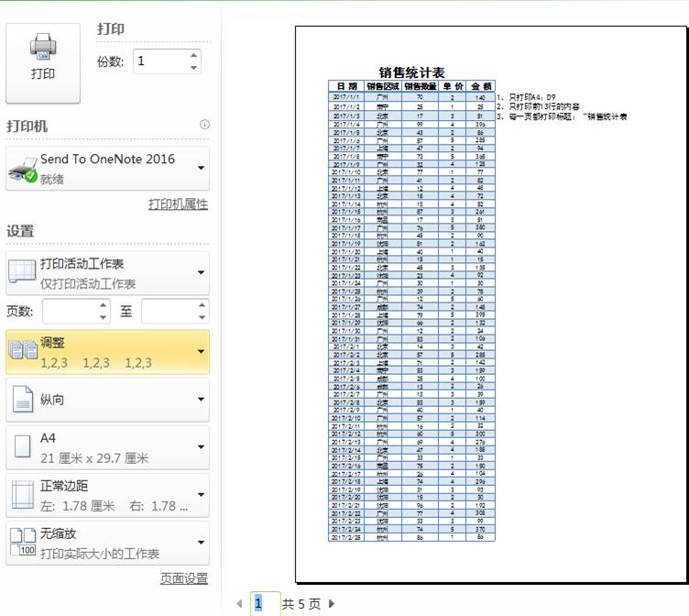
Task: Open printer properties link (打印机属性)
Action: tap(178, 204)
